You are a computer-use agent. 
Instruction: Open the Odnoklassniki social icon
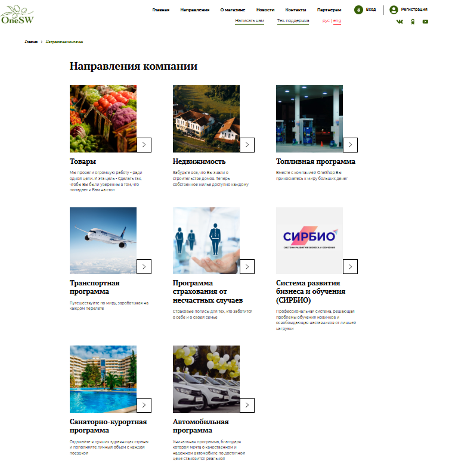[x=413, y=21]
